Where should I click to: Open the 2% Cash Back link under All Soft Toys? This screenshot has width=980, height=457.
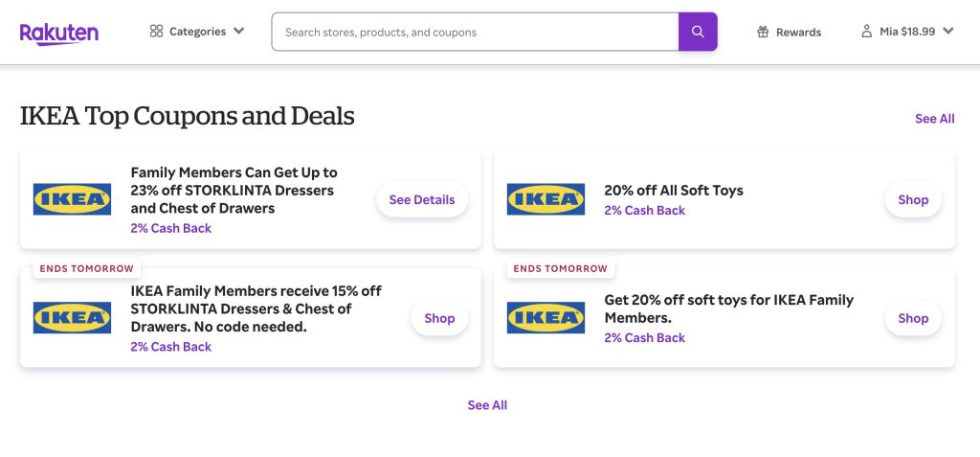tap(644, 211)
